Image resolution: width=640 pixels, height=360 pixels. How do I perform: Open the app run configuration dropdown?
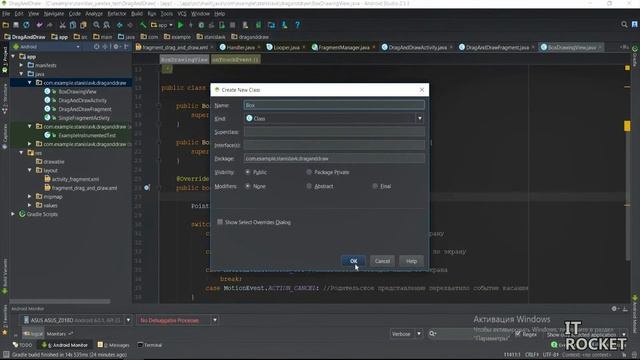coord(162,25)
